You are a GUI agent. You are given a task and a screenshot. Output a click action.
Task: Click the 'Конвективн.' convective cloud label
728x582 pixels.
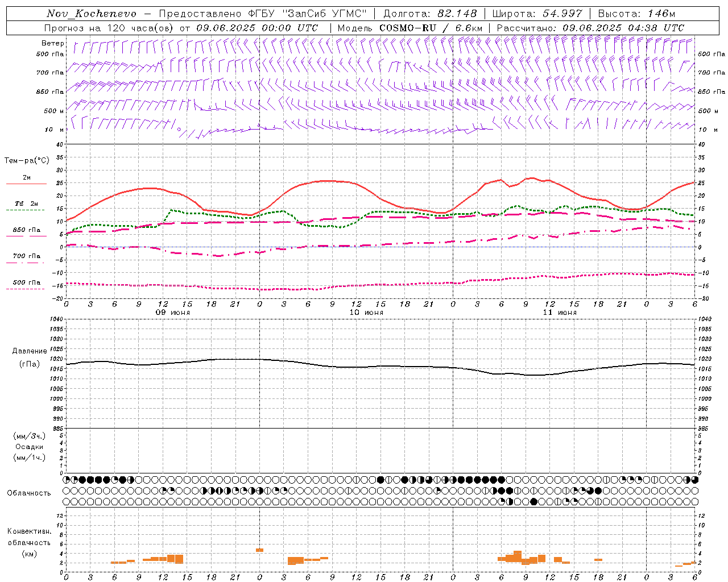point(30,531)
